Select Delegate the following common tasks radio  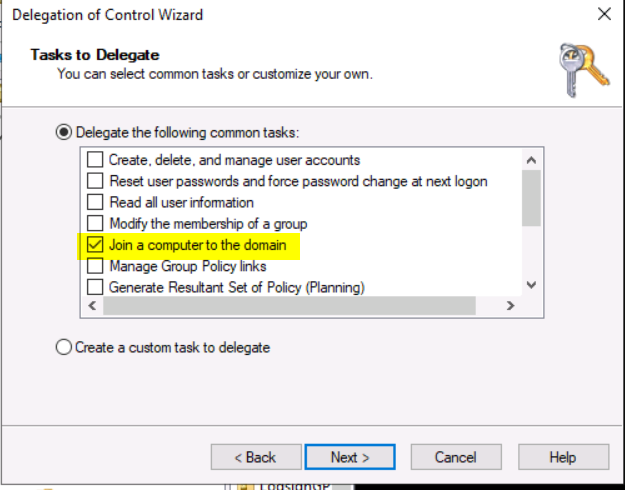pos(64,132)
